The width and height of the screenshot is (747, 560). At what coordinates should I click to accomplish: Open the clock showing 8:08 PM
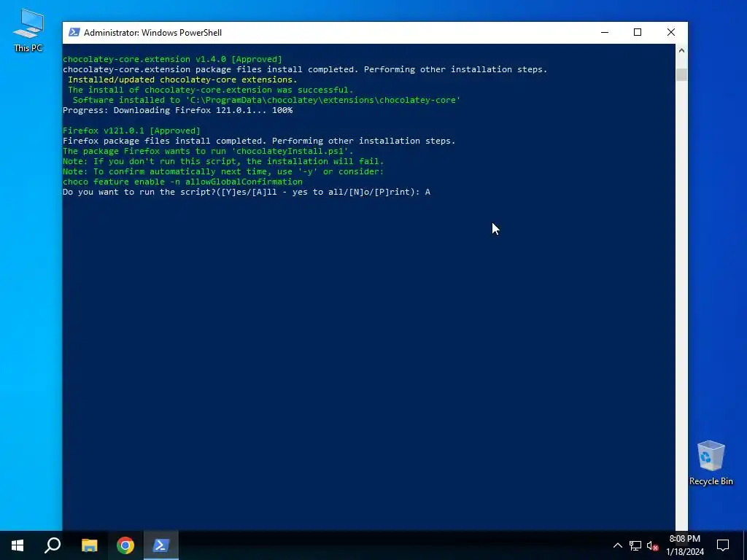(x=684, y=545)
